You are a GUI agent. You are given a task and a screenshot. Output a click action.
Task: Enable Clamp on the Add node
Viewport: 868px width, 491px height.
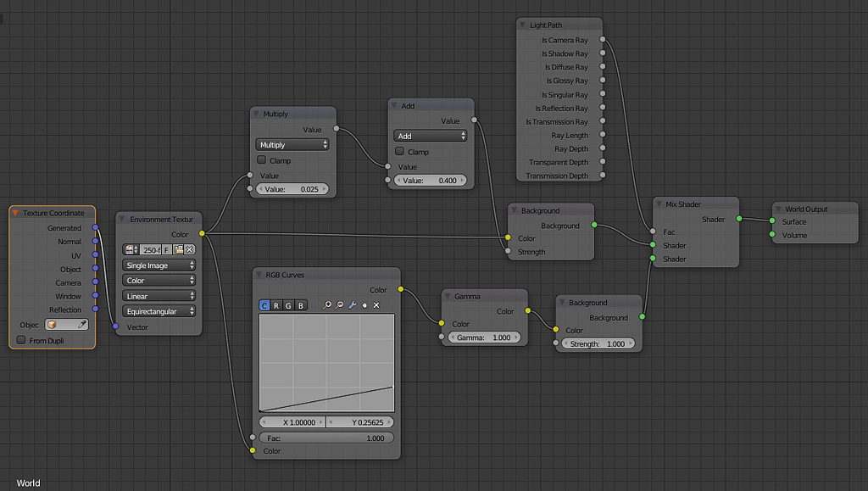tap(399, 151)
